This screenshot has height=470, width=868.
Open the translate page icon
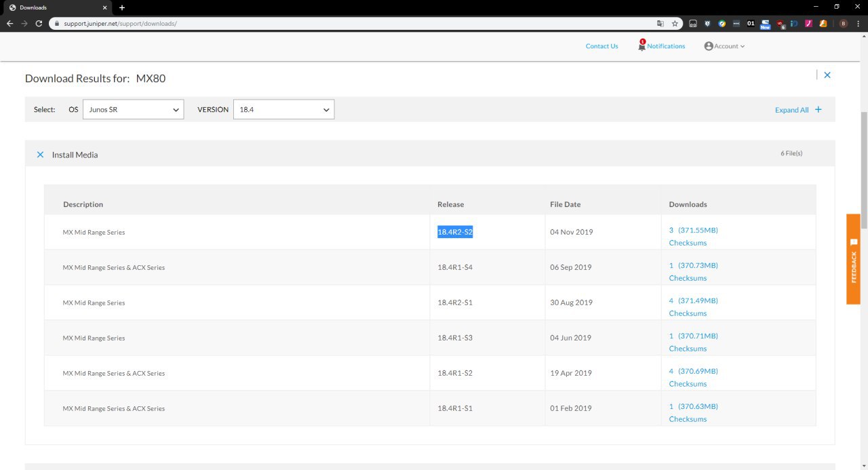(x=660, y=23)
